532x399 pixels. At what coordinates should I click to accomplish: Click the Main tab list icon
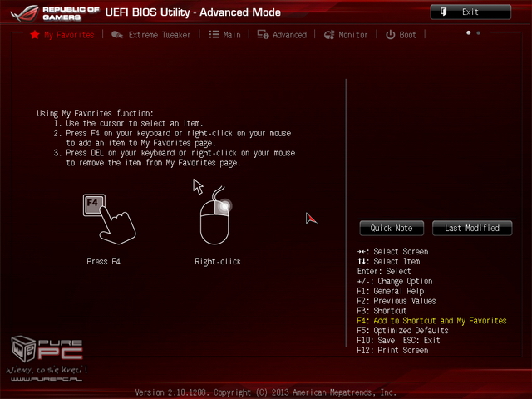pyautogui.click(x=214, y=35)
